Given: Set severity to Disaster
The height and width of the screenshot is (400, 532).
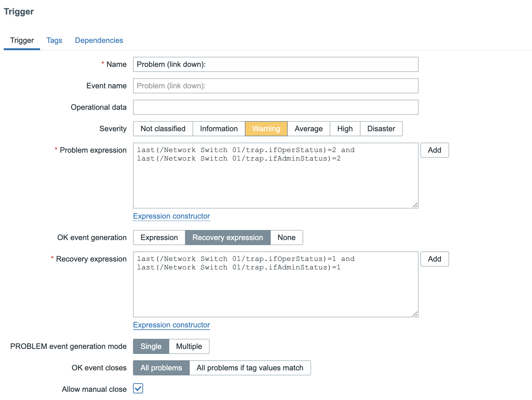Looking at the screenshot, I should coord(381,129).
